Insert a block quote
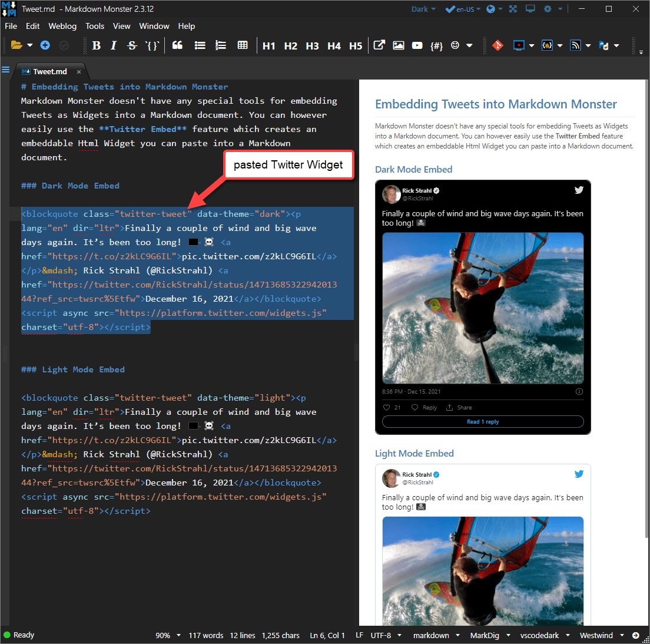This screenshot has width=650, height=644. coord(177,45)
